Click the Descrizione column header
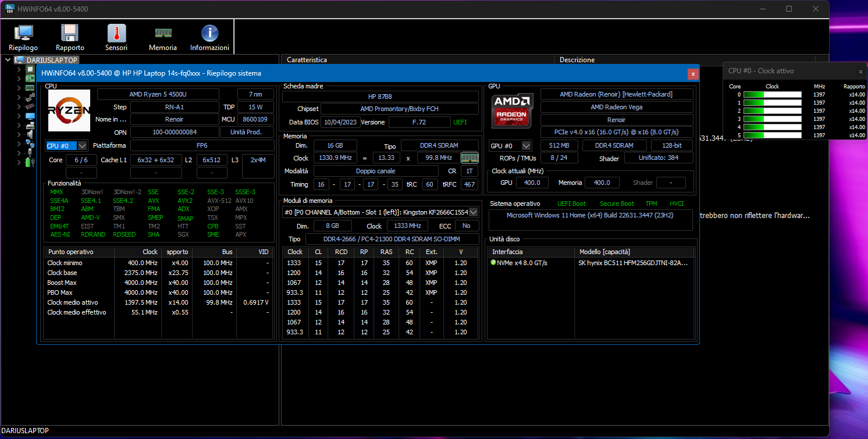Screen dimensions: 868x439 [685, 60]
